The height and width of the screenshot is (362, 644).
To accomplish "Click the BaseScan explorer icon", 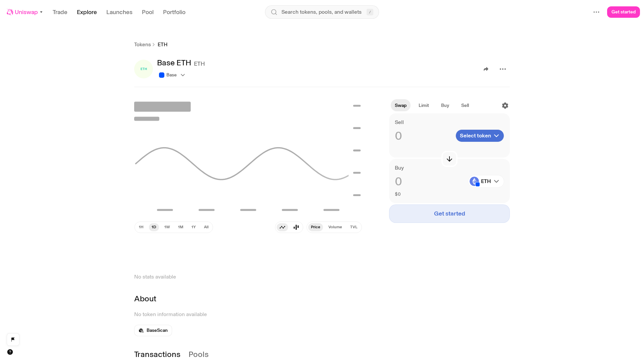I will pos(141,330).
